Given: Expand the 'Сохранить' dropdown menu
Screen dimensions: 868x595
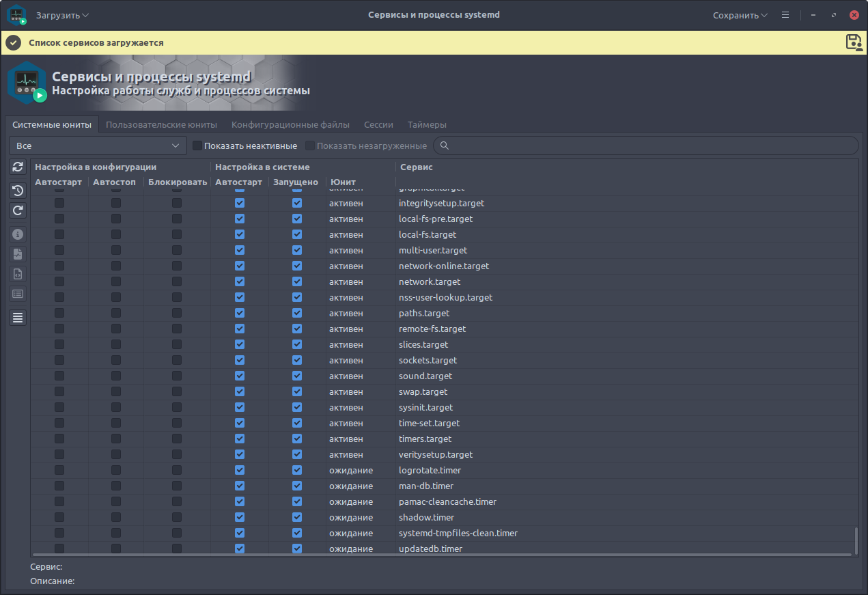Looking at the screenshot, I should tap(740, 15).
